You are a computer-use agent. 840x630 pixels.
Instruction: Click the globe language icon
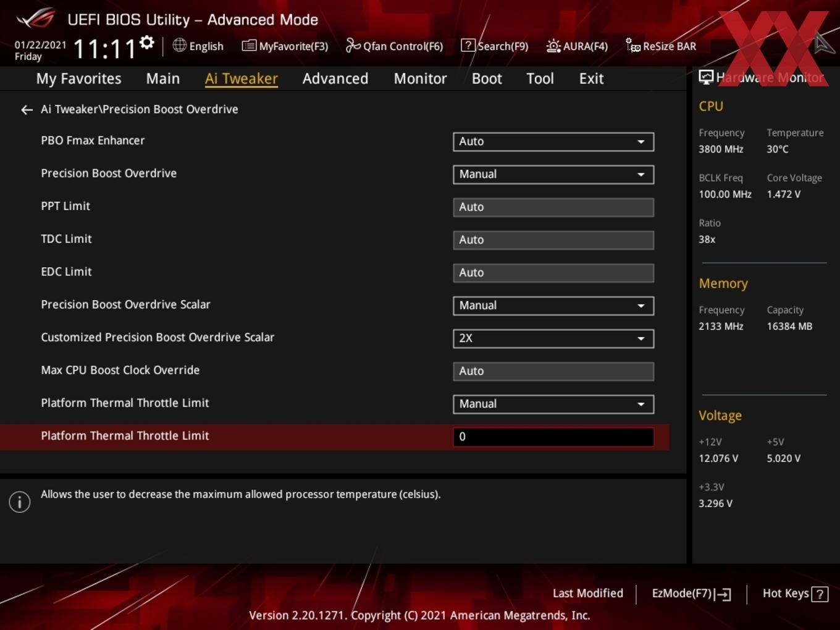[179, 45]
